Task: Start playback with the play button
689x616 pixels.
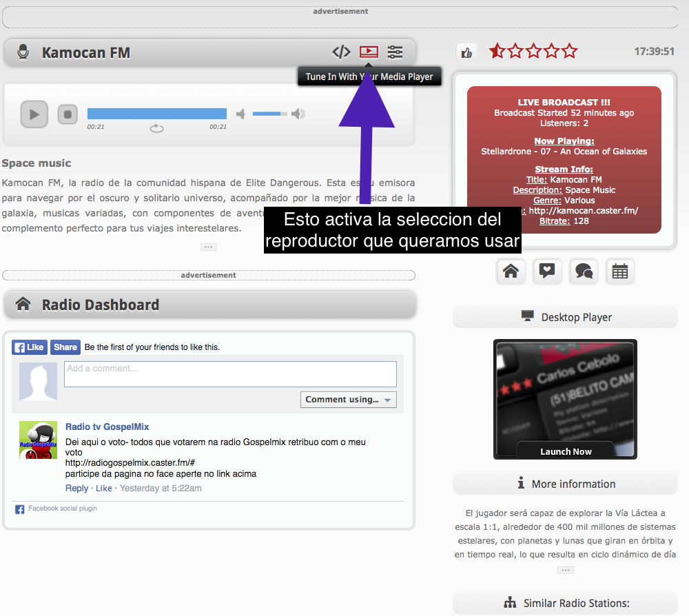Action: pyautogui.click(x=34, y=114)
